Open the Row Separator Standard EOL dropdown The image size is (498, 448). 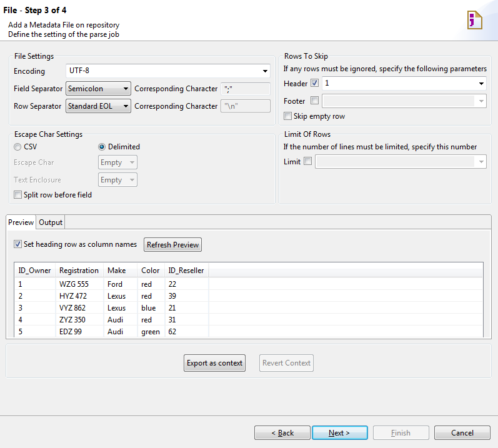pyautogui.click(x=98, y=106)
